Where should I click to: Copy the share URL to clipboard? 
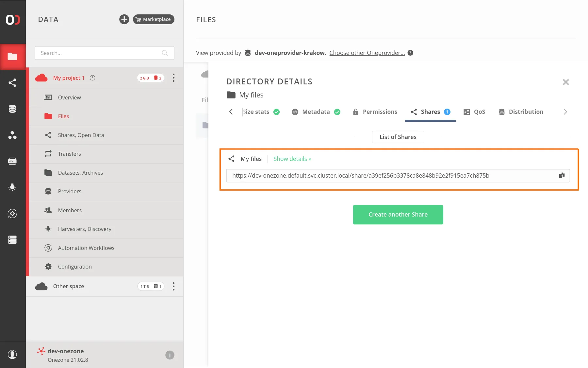click(x=562, y=175)
